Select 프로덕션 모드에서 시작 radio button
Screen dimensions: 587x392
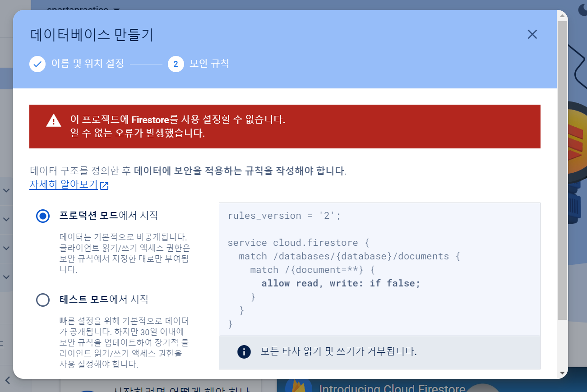point(43,216)
